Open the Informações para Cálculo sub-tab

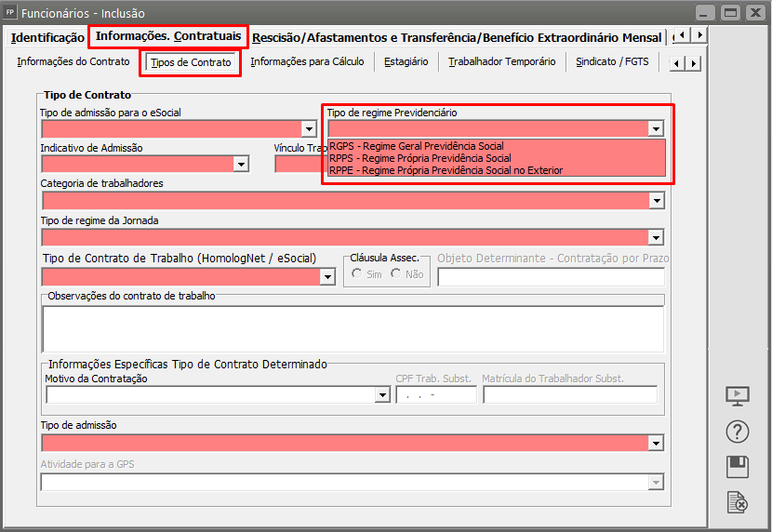coord(307,62)
